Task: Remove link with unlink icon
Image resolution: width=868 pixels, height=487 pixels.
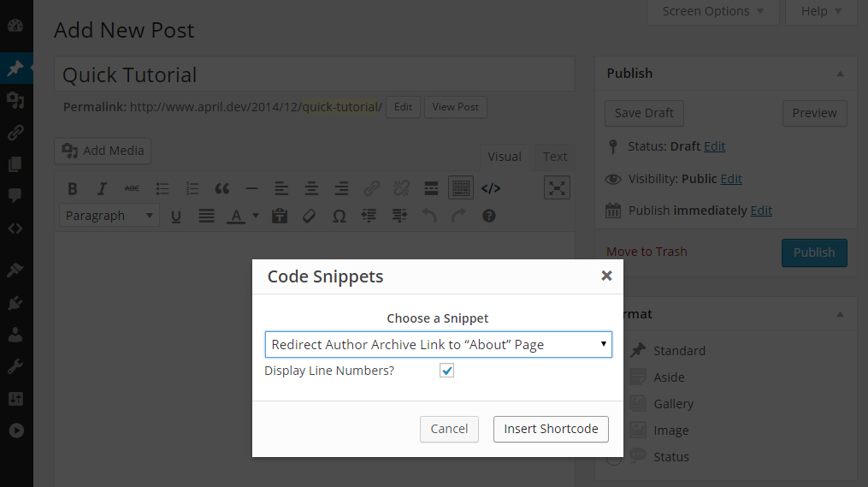Action: click(x=401, y=188)
